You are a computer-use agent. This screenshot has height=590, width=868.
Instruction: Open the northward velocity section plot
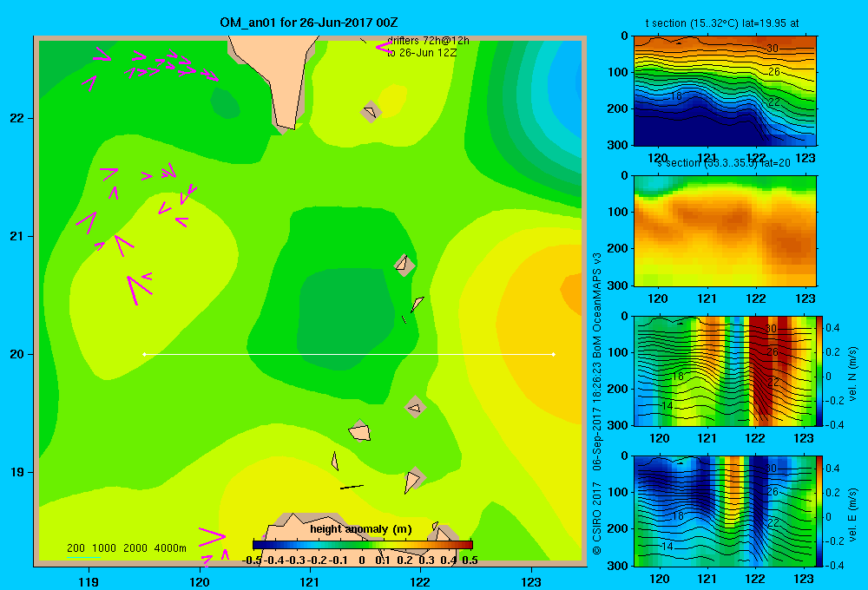click(x=725, y=370)
